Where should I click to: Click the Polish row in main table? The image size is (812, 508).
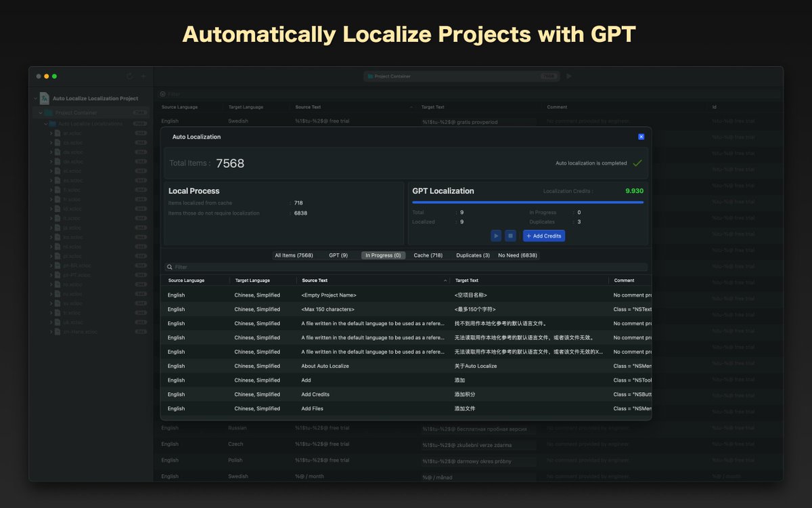coord(469,461)
